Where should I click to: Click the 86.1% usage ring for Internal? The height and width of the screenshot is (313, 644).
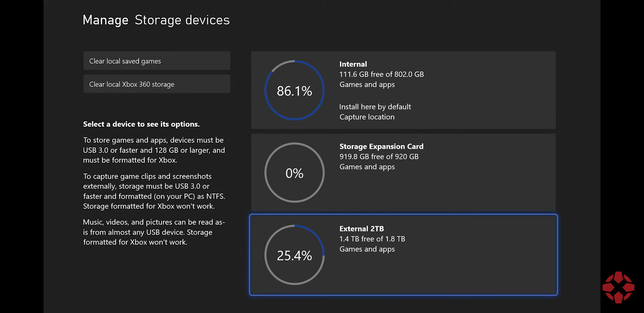click(294, 90)
